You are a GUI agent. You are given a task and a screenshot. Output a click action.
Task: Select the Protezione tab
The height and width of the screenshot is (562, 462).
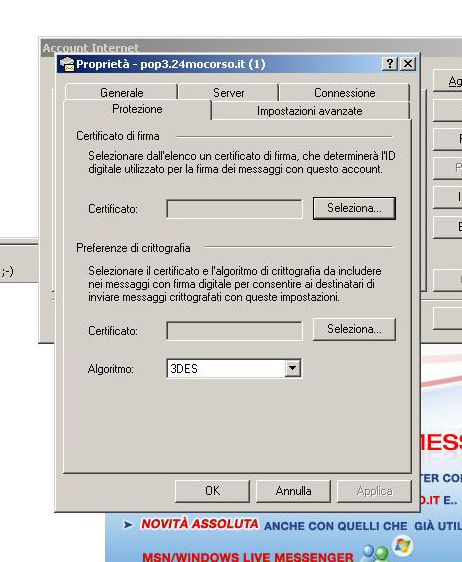[137, 109]
